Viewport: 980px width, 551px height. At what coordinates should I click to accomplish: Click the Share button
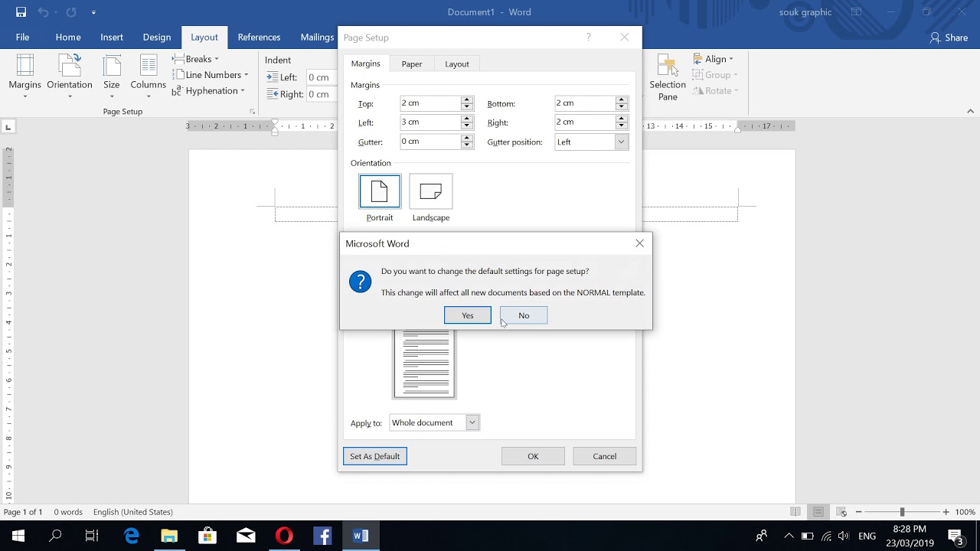[949, 37]
